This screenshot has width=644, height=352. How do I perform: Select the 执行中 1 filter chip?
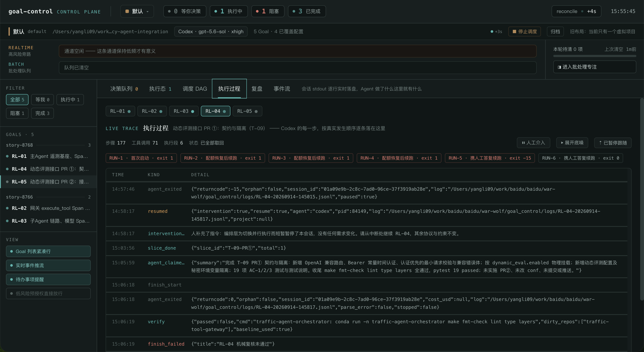(70, 100)
